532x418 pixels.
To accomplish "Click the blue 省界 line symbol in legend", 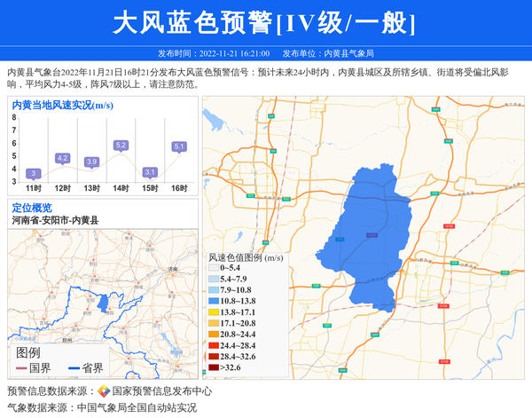I will 74,368.
